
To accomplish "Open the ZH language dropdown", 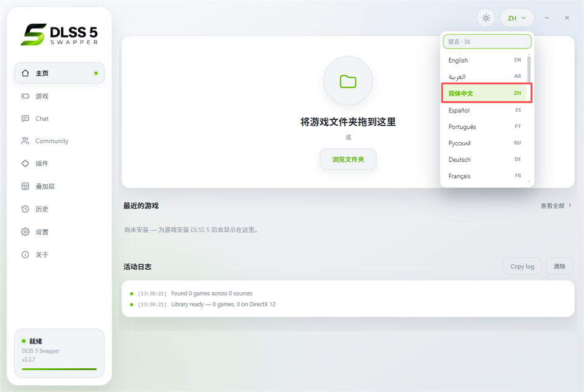I will click(517, 18).
